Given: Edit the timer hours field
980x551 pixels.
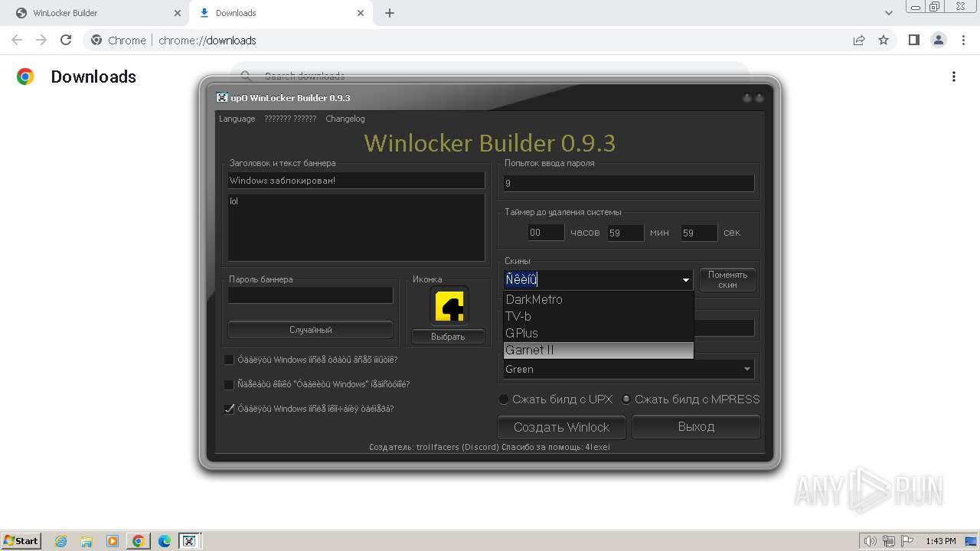Looking at the screenshot, I should click(x=546, y=233).
